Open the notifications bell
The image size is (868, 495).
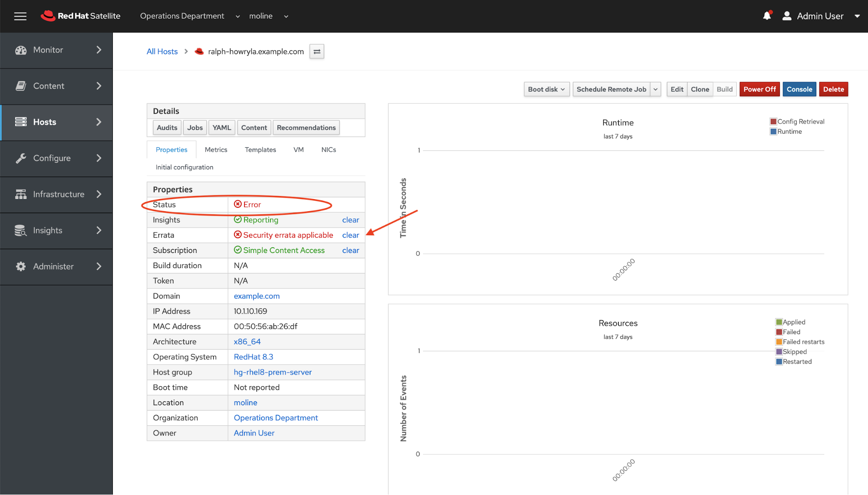(767, 16)
